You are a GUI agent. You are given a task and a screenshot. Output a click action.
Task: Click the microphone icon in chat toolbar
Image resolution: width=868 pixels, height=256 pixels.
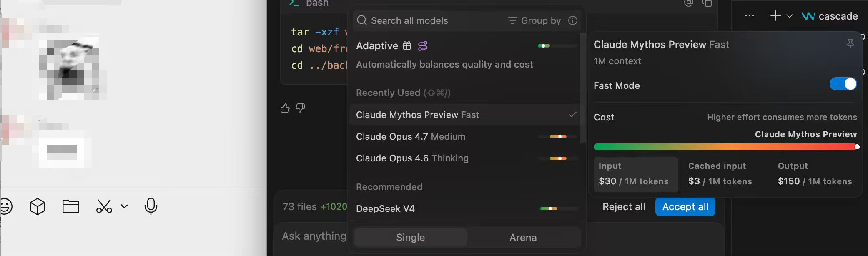pyautogui.click(x=151, y=206)
